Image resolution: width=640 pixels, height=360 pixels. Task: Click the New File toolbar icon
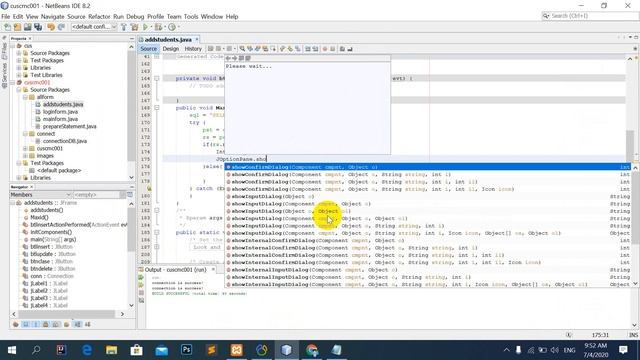7,27
